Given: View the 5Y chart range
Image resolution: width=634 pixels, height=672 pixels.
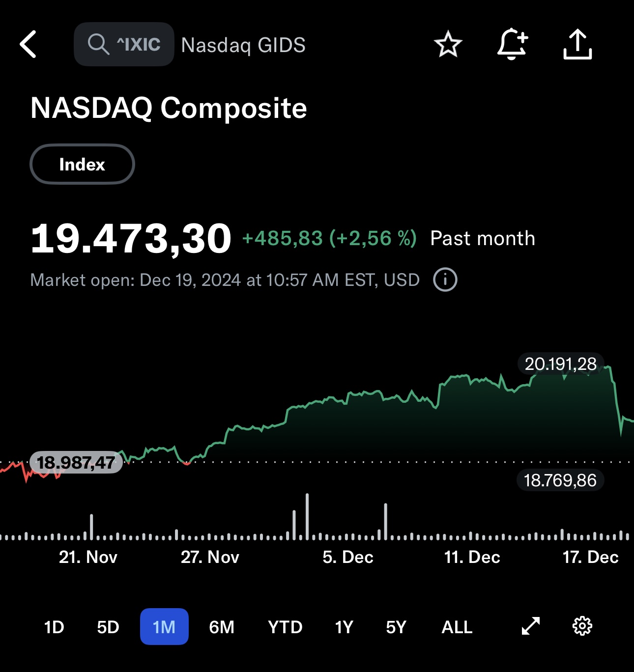Looking at the screenshot, I should [x=396, y=627].
